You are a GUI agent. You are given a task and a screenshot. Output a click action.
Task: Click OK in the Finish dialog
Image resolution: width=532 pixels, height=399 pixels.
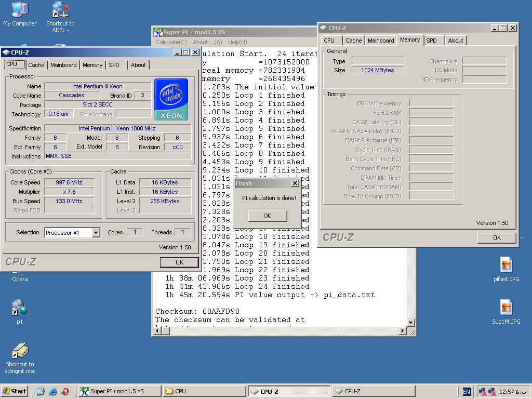[x=268, y=216]
